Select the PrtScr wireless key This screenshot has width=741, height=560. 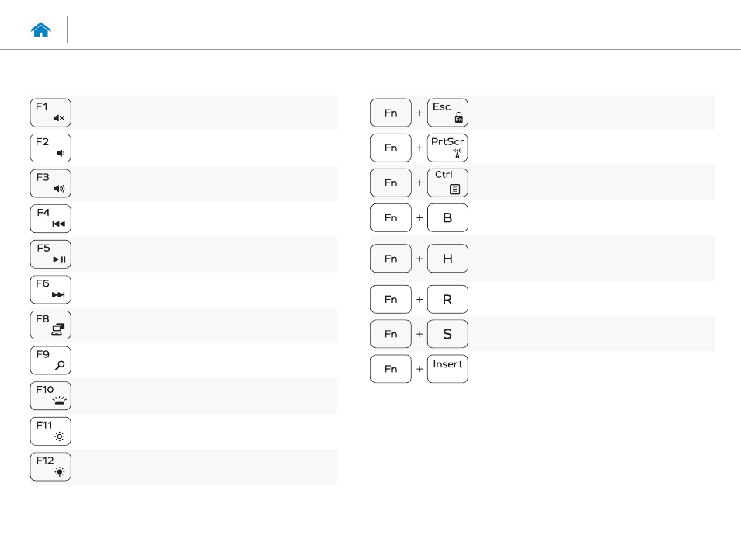tap(447, 148)
